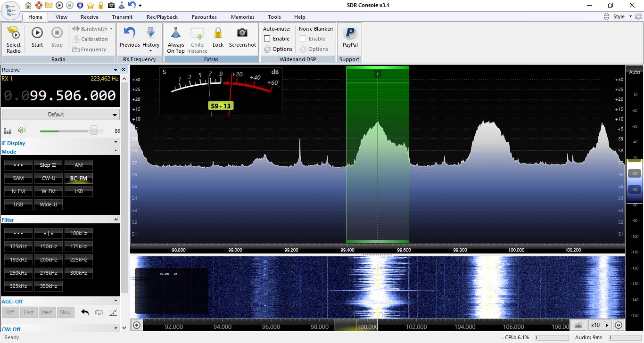Viewport: 644px width, 343px height.
Task: Click the Auto button above level scale
Action: click(x=634, y=72)
